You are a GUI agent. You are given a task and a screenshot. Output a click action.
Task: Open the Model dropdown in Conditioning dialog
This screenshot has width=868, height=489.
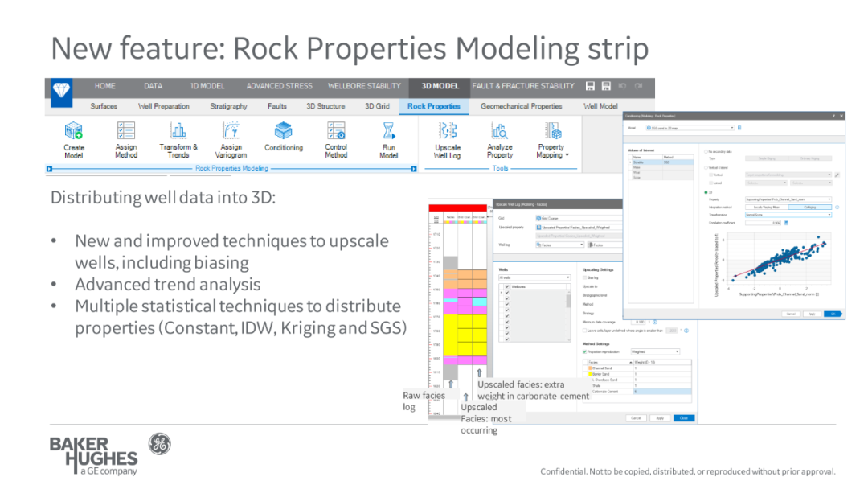tap(690, 128)
